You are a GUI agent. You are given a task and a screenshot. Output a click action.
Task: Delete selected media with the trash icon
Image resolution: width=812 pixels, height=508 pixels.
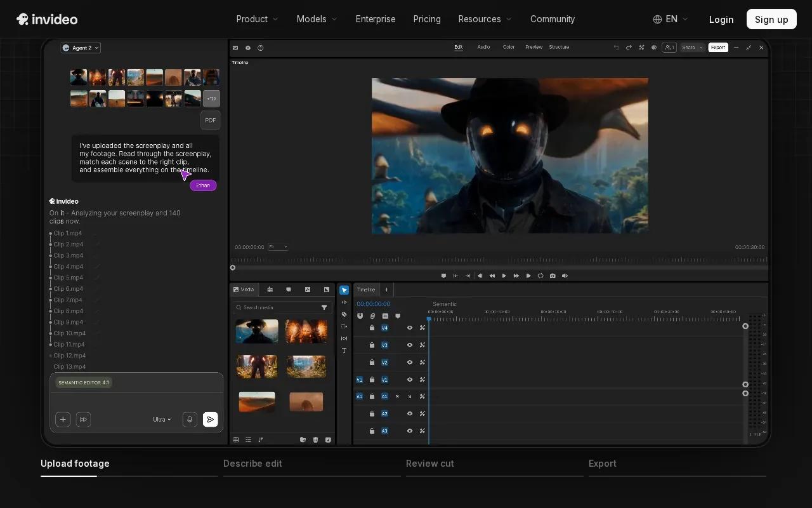tap(315, 439)
